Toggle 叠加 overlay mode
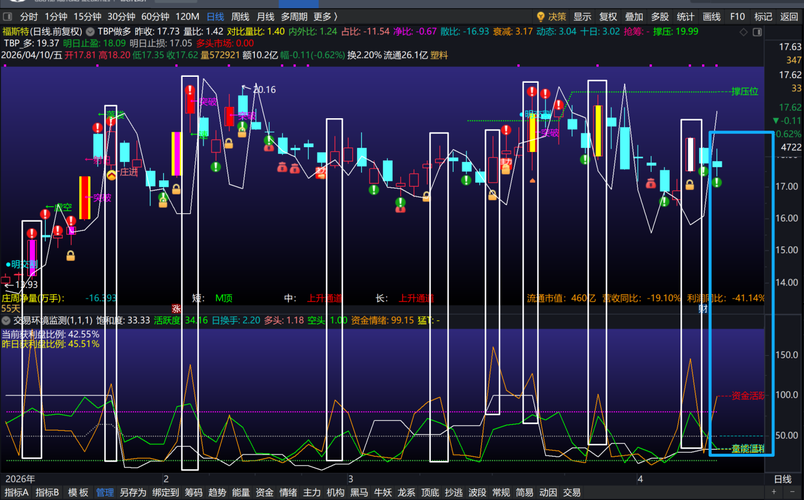 634,17
